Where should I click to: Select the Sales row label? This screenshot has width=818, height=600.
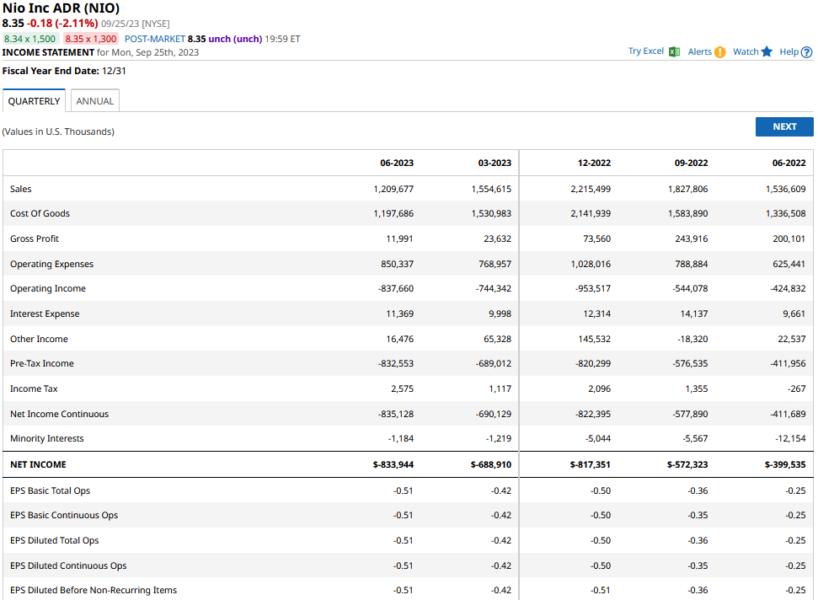click(21, 189)
